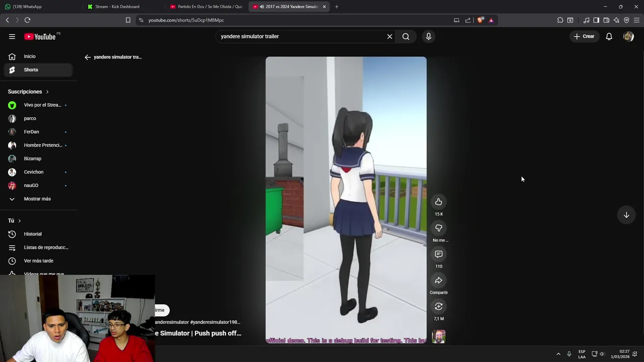Go back in the browser
The height and width of the screenshot is (362, 644).
click(x=7, y=20)
